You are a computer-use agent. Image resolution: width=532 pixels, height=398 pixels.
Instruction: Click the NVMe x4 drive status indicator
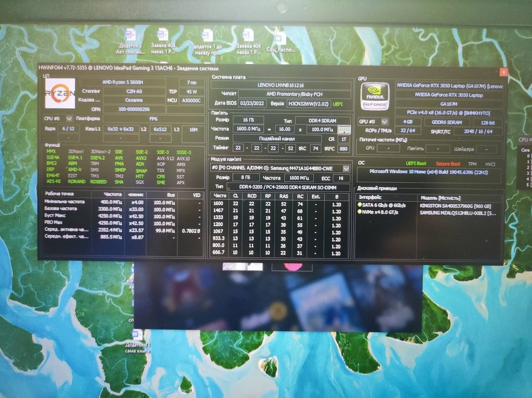[x=360, y=212]
